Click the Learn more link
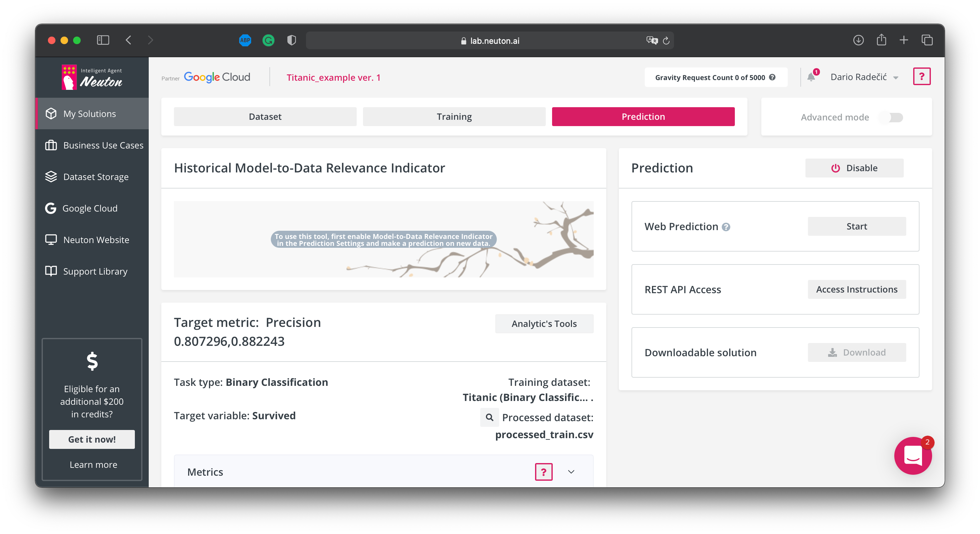 [93, 465]
